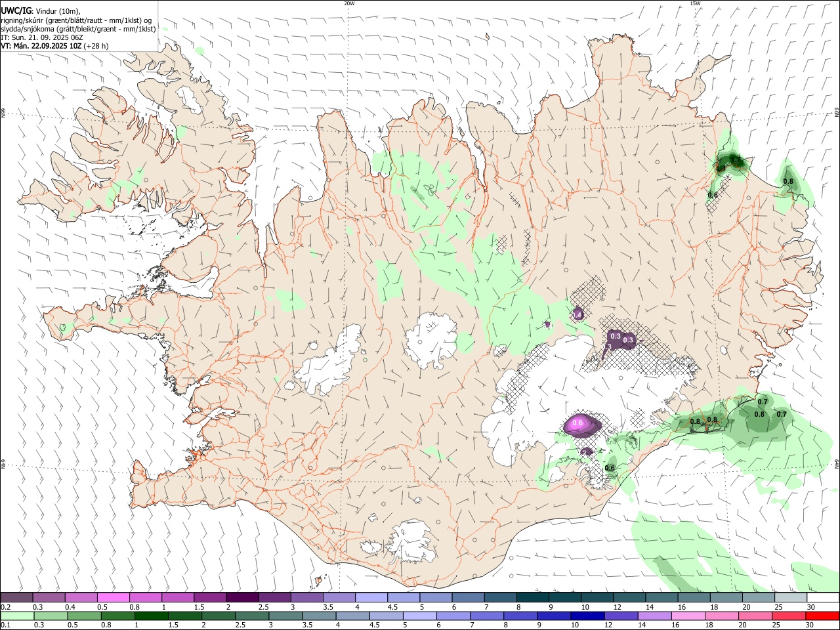Image resolution: width=840 pixels, height=630 pixels.
Task: Pick the rain legend swatch between 25 and 30
Action: tap(789, 616)
